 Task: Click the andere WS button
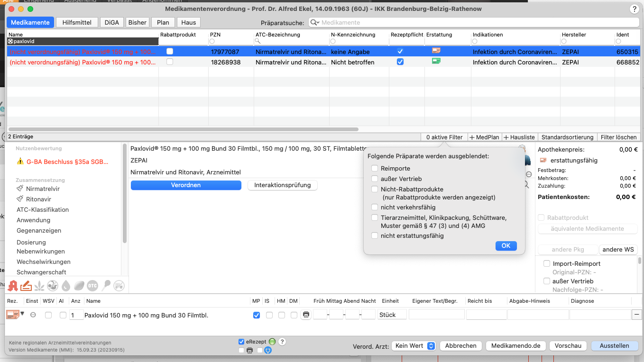618,250
